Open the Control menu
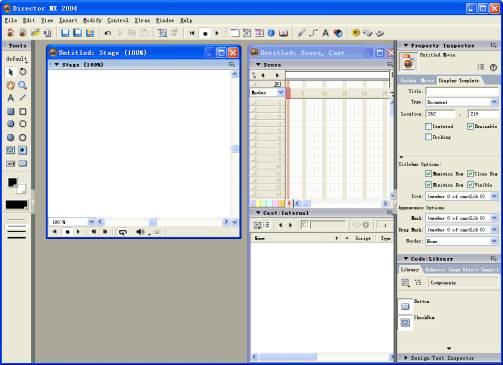 118,20
